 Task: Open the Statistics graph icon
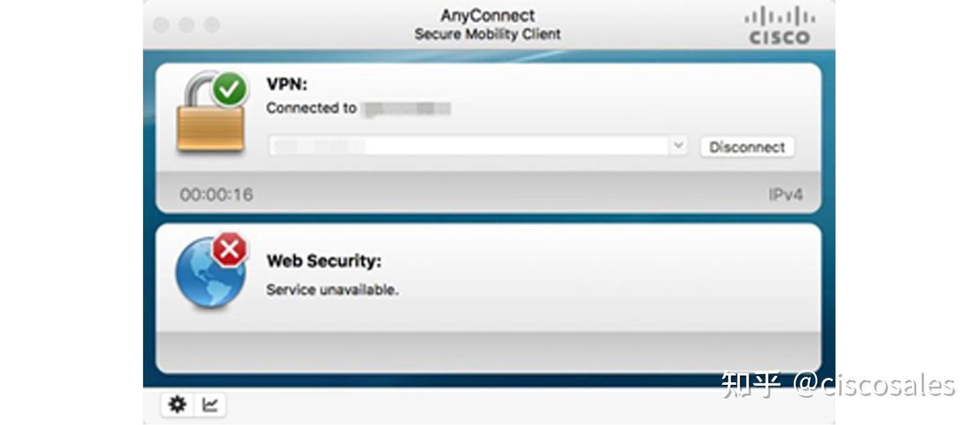210,403
